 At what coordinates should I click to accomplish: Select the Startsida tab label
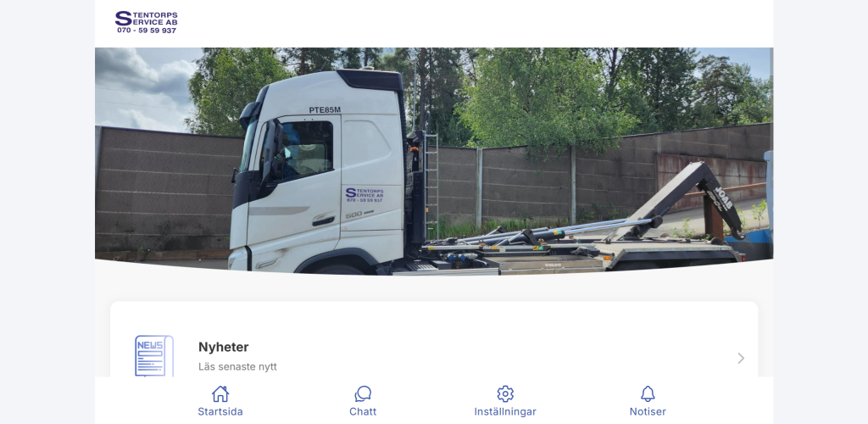[220, 412]
